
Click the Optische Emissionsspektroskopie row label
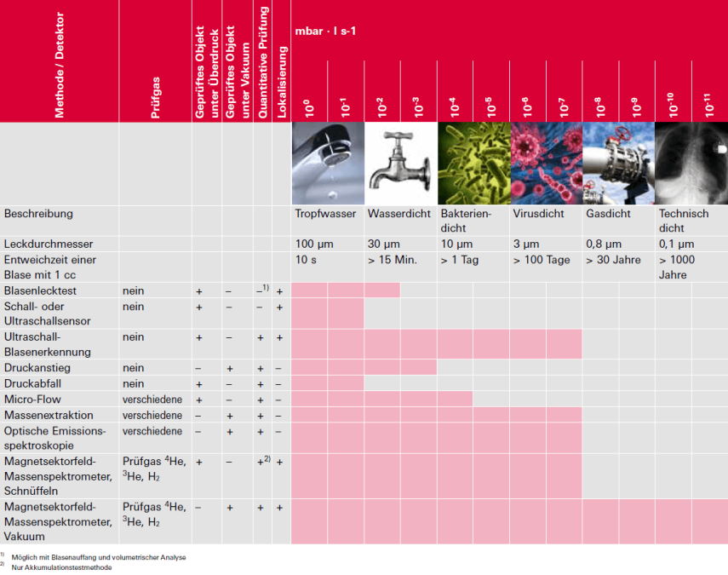(54, 438)
